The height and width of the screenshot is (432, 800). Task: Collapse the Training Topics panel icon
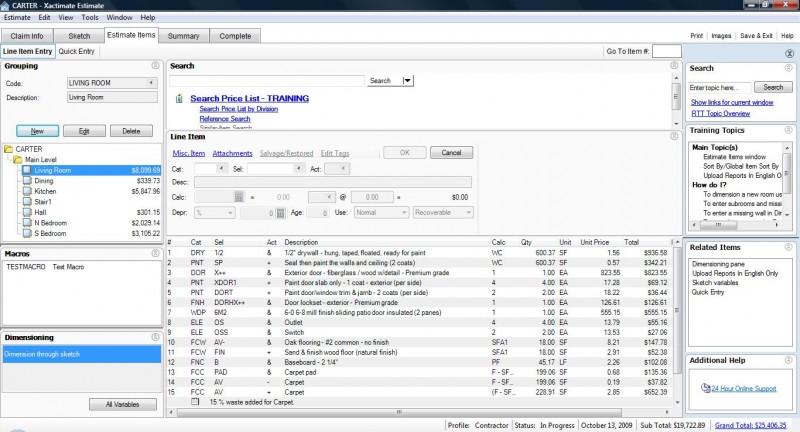788,130
